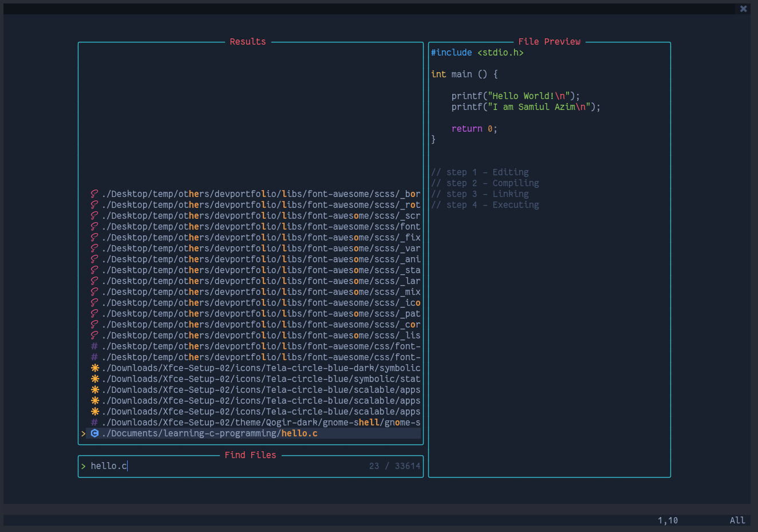Select the learning-c-programming/hello.c result

point(251,434)
